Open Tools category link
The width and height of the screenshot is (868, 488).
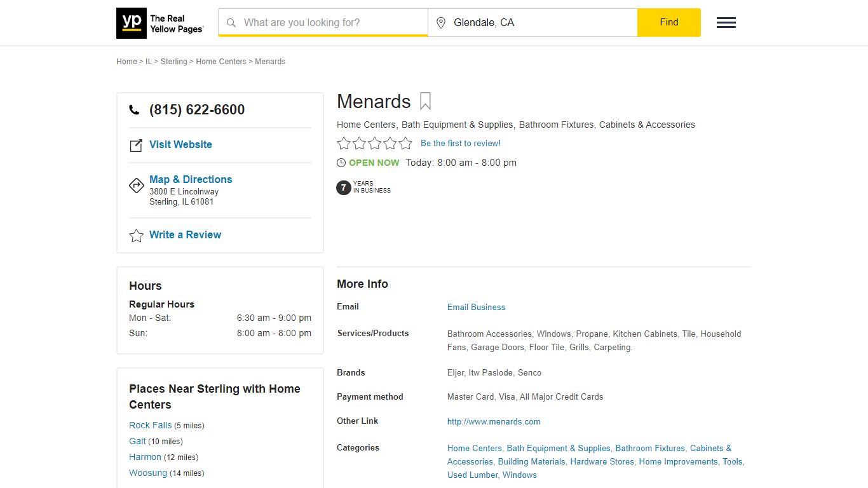(732, 461)
